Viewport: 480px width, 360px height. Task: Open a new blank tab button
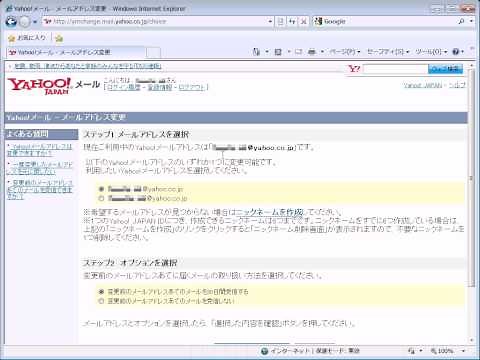pos(153,53)
